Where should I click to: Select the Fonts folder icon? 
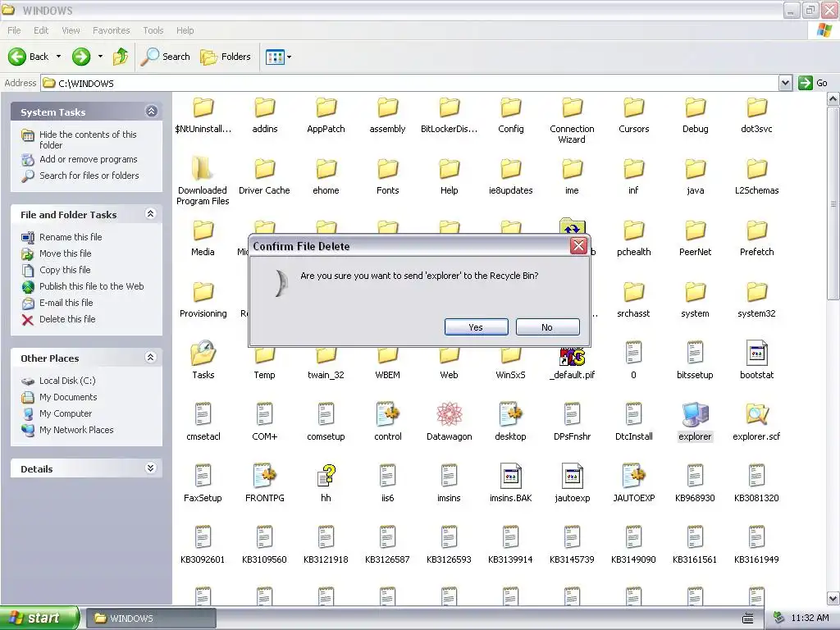point(387,167)
